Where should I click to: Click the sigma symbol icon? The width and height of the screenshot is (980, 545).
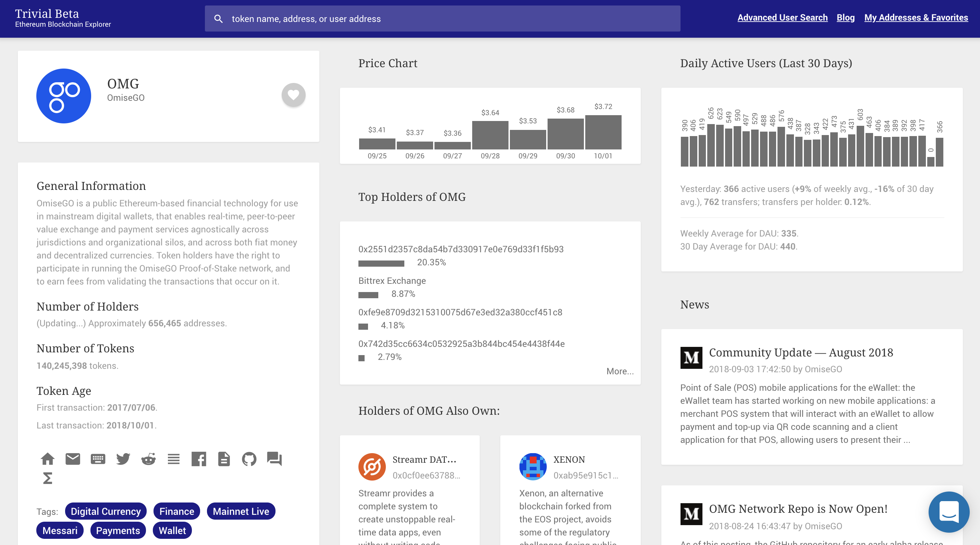(48, 479)
